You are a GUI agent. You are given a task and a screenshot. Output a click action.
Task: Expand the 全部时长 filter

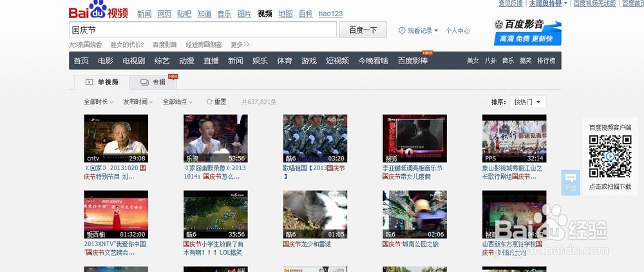pos(98,101)
